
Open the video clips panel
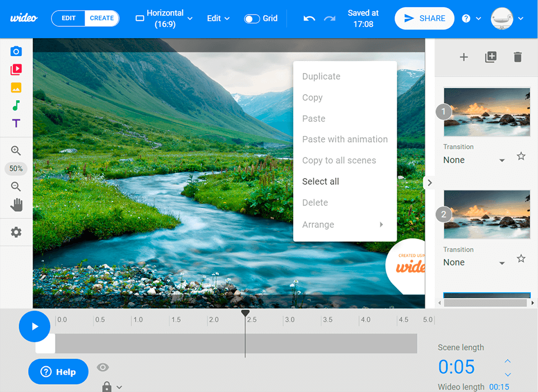point(16,69)
